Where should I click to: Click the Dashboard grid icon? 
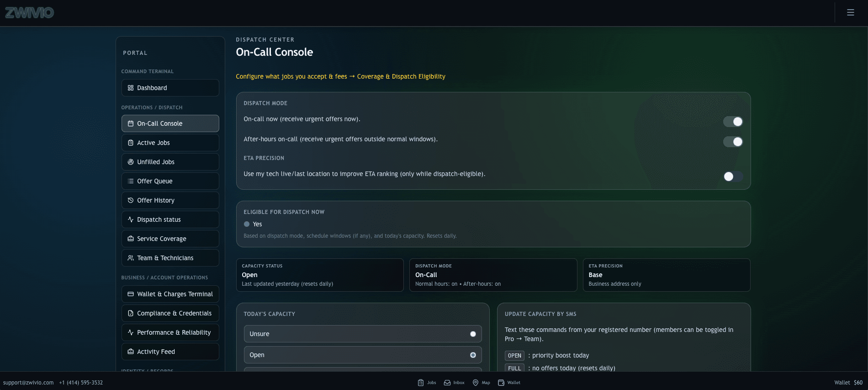point(131,88)
